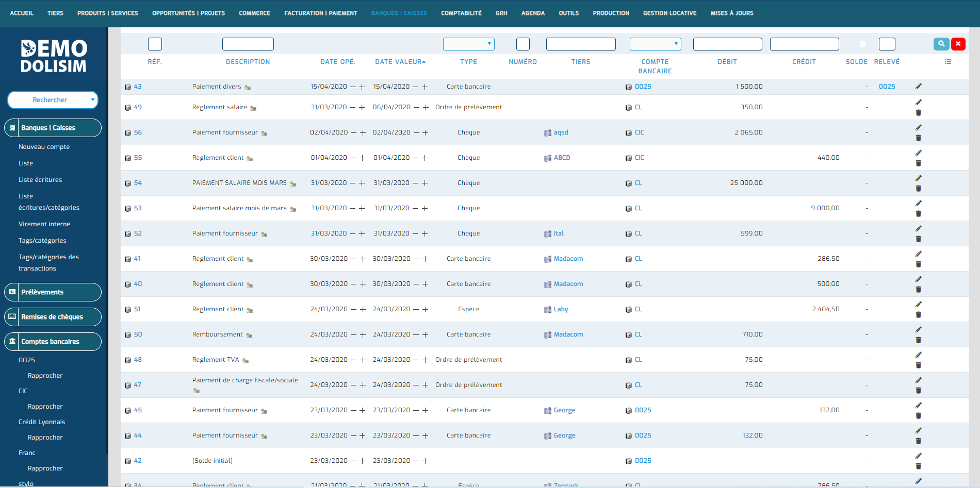Select the Remises de chèques sidebar icon
The height and width of the screenshot is (488, 980).
click(12, 317)
